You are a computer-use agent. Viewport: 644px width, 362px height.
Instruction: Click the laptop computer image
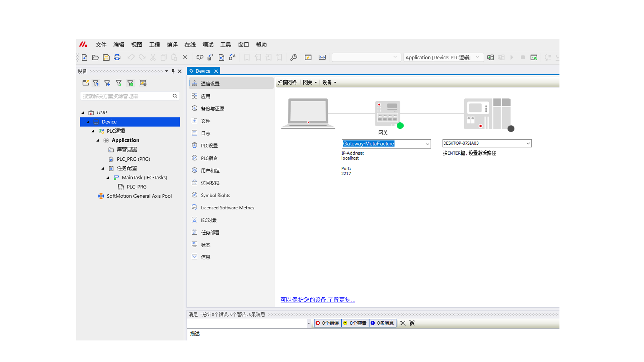[x=308, y=113]
